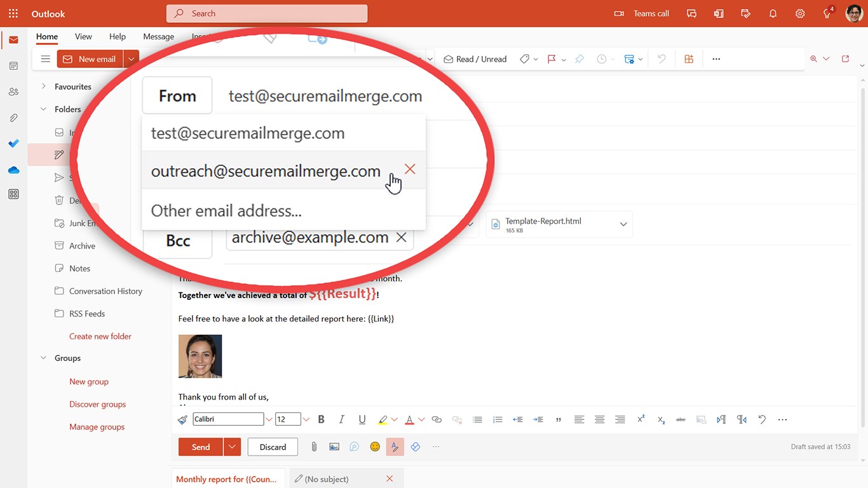
Task: Open ribbon More options ellipsis
Action: click(716, 59)
